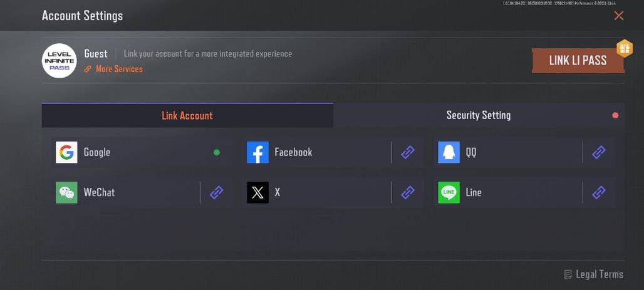Click the red Security Setting notification dot
Screen dimensions: 644x290
(615, 115)
